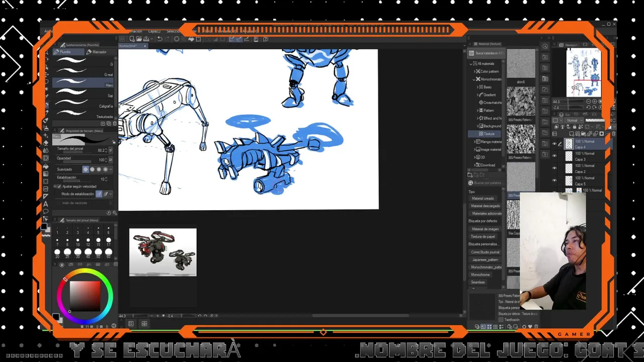The height and width of the screenshot is (362, 644).
Task: Open brush size dynamics button next to 88.2
Action: 110,150
